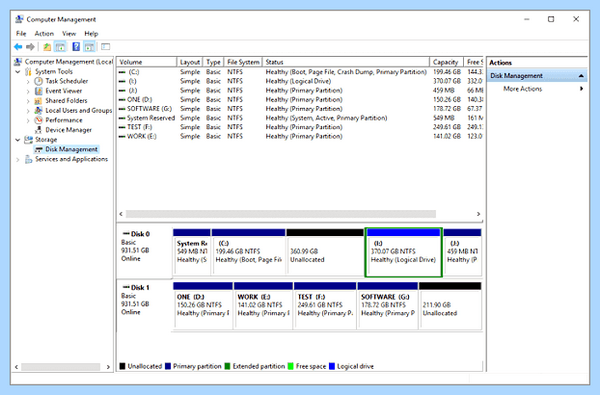Click the Event Viewer icon
600x395 pixels.
click(38, 91)
